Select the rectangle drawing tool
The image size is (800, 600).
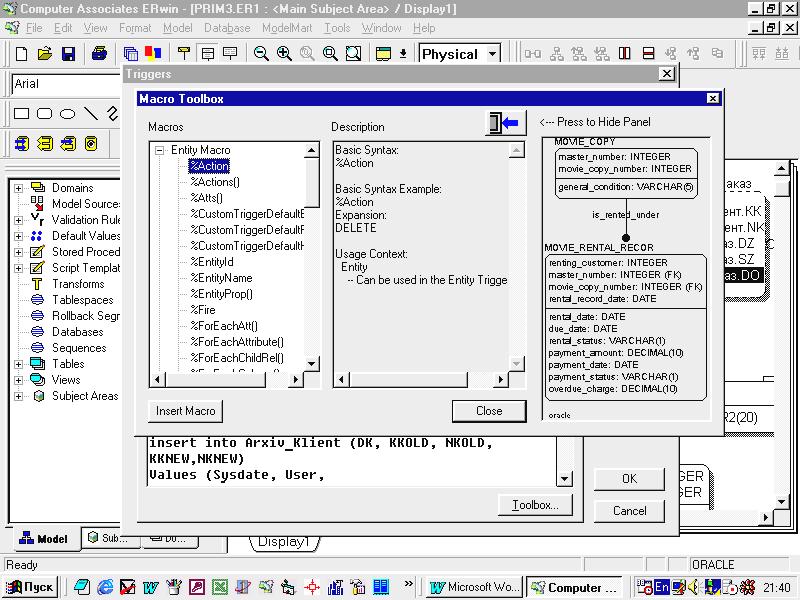pyautogui.click(x=21, y=114)
